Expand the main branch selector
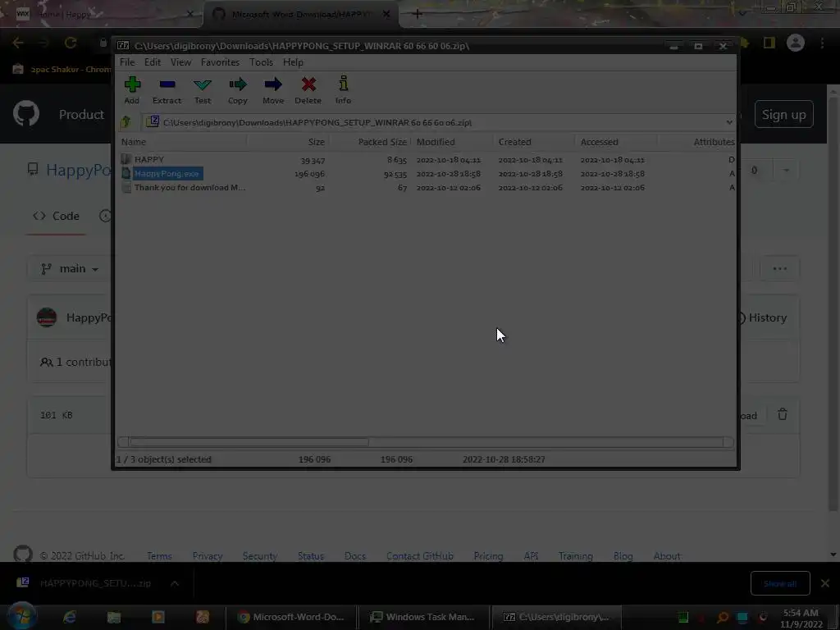The image size is (840, 630). pyautogui.click(x=69, y=268)
